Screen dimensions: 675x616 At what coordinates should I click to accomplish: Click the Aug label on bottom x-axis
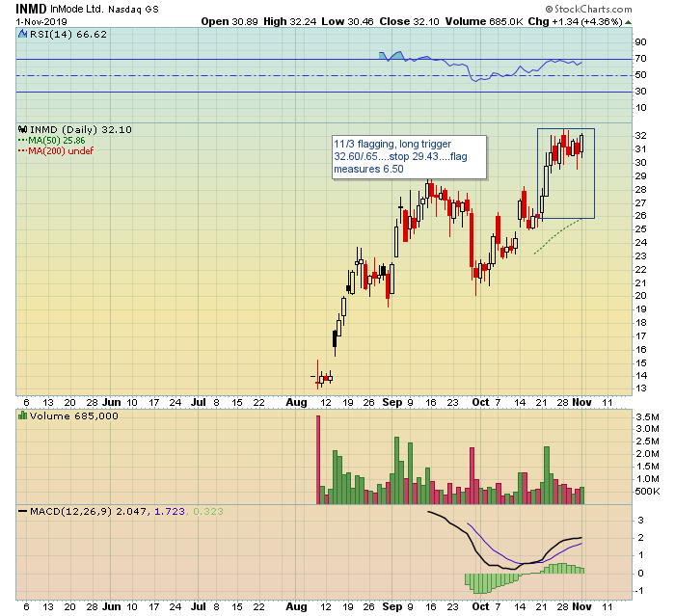coord(297,607)
